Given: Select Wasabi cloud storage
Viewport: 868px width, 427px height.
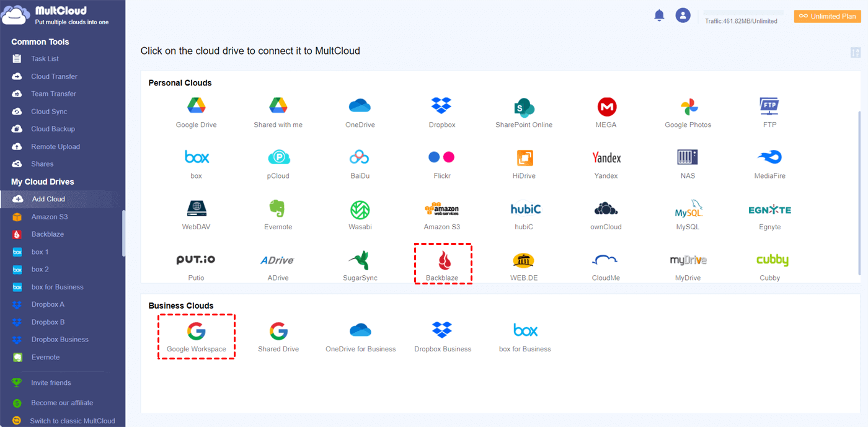Looking at the screenshot, I should (360, 215).
